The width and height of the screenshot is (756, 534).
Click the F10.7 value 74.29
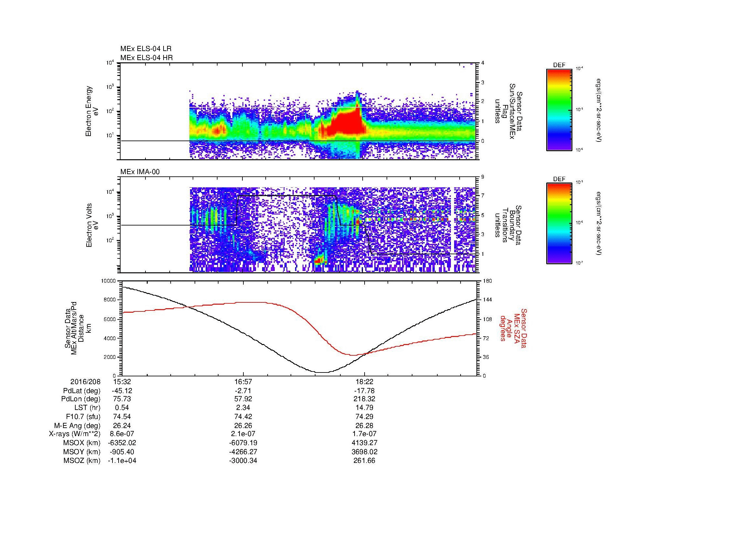point(364,416)
